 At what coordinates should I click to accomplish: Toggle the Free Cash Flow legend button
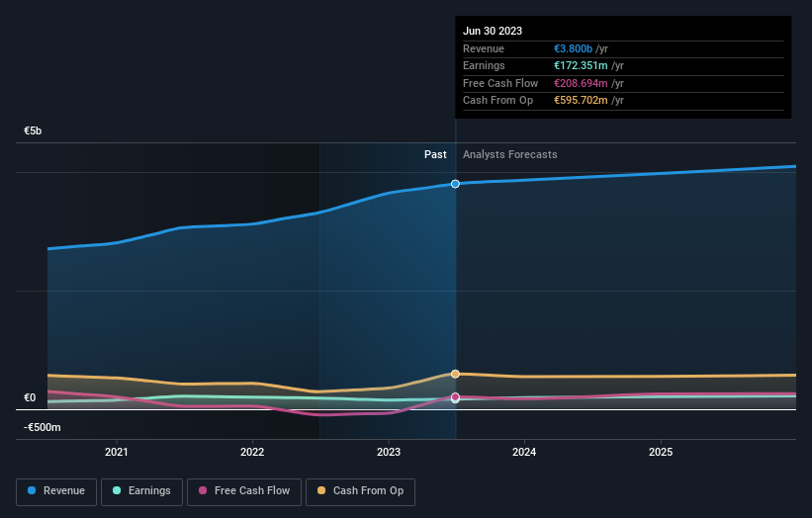coord(244,491)
